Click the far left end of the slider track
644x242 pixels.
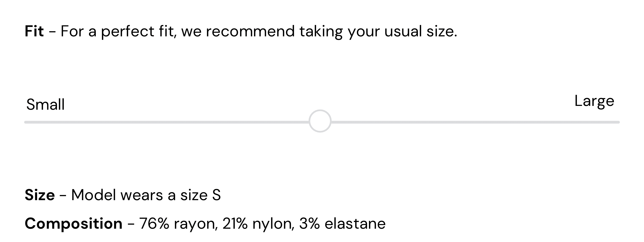pos(26,122)
